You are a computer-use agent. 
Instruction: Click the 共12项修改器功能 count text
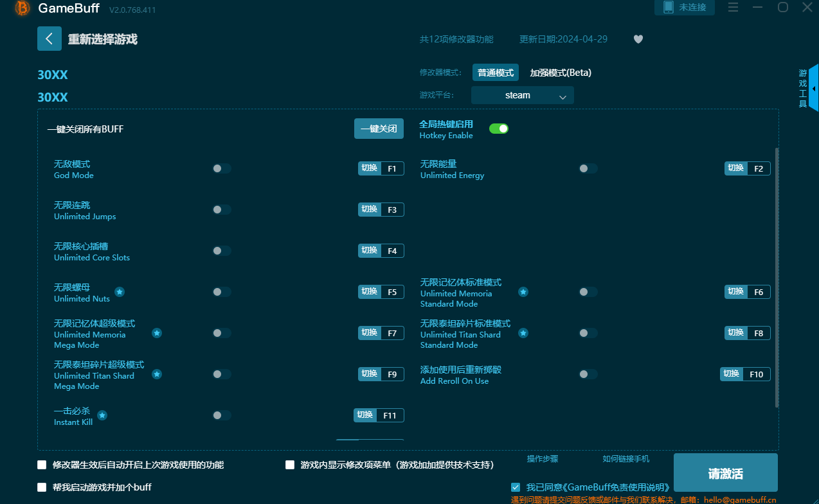point(456,39)
